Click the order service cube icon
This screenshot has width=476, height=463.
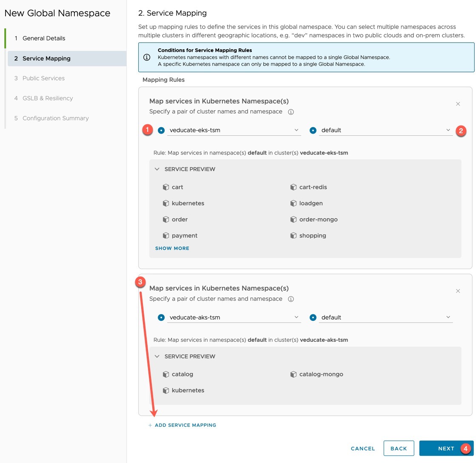pos(166,219)
